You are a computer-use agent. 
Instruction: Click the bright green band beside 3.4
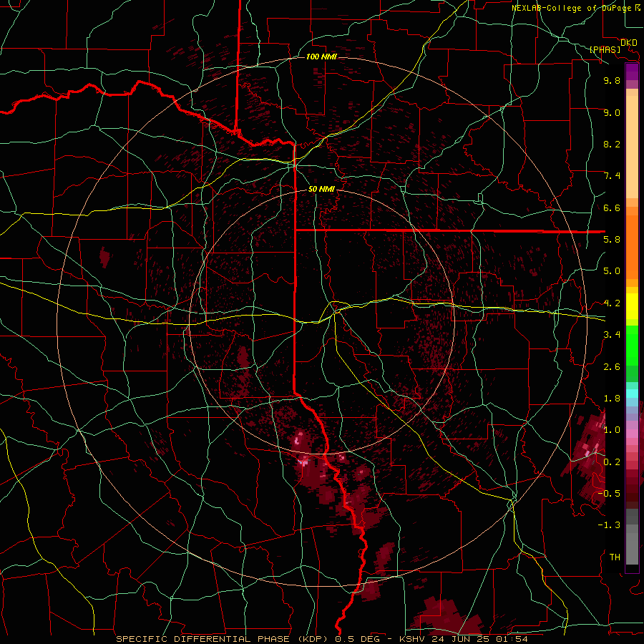click(x=632, y=345)
